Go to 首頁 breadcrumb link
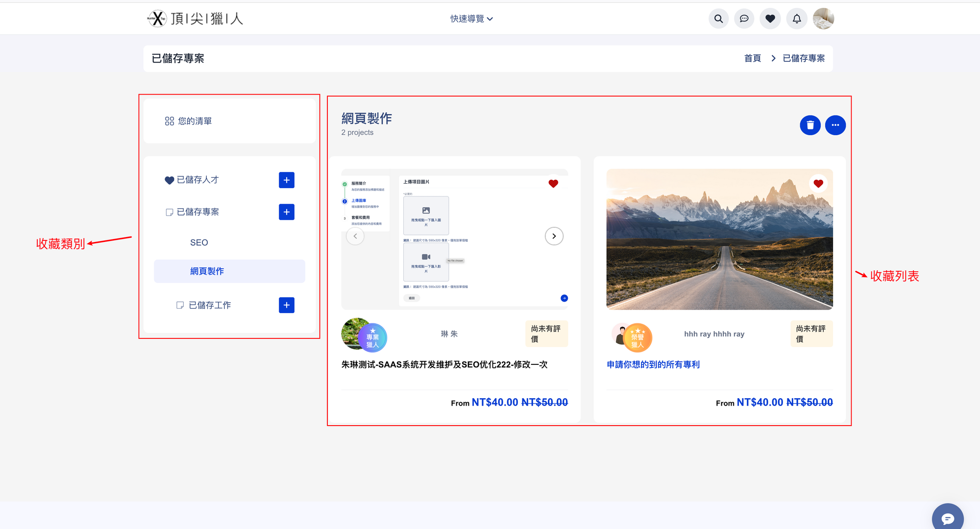The image size is (980, 529). pos(752,58)
